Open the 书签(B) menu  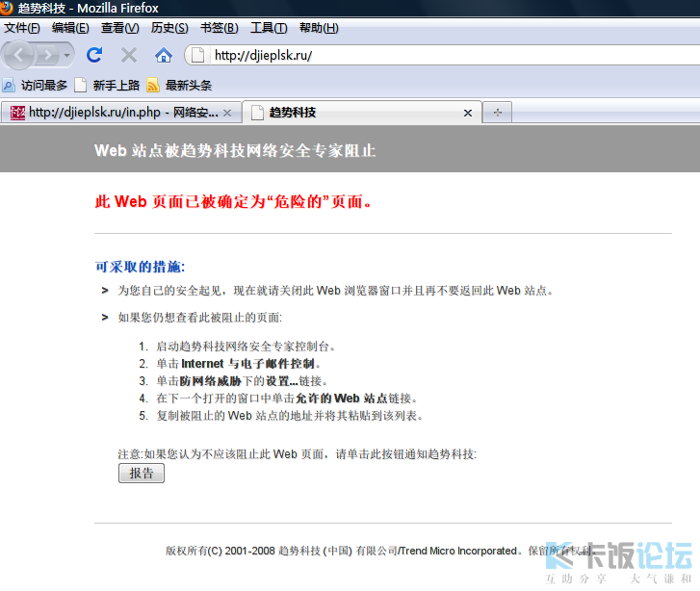coord(220,28)
